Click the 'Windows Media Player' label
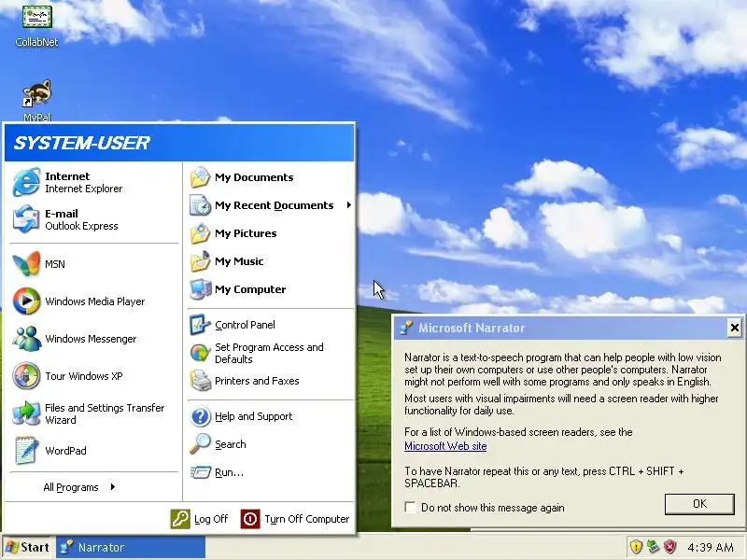747x560 pixels. click(95, 301)
